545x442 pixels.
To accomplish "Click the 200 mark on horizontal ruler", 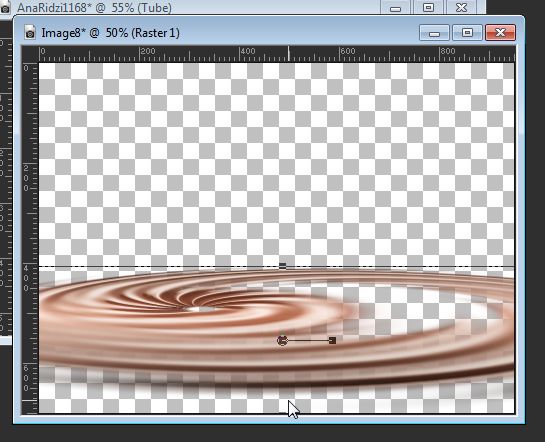I will [x=147, y=51].
